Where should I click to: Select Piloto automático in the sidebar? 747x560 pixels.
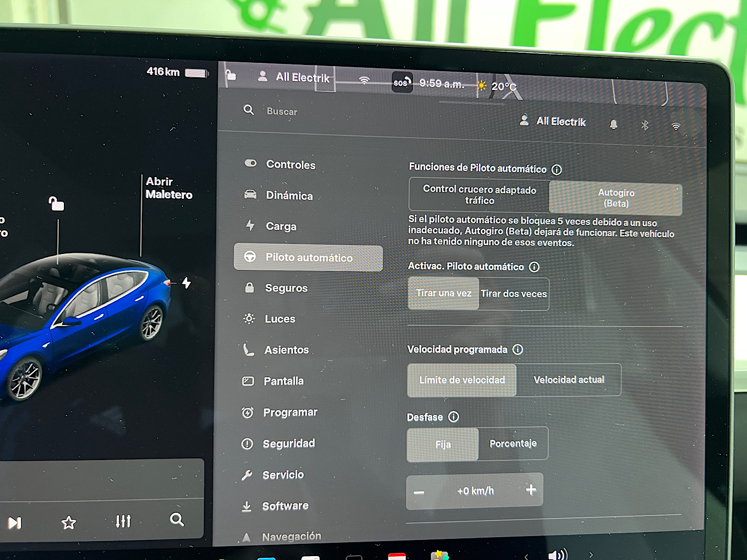point(308,258)
